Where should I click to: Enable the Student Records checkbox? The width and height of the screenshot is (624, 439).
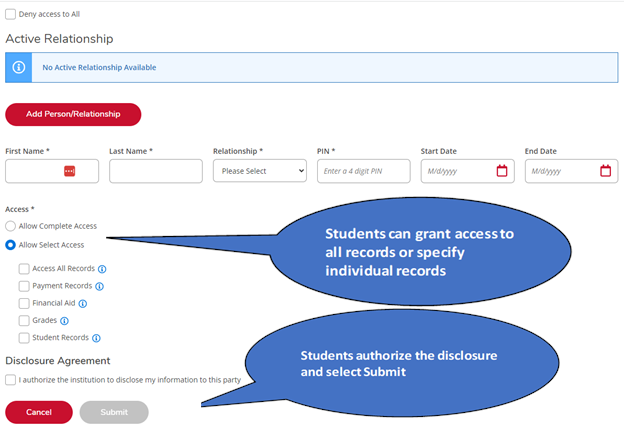tap(24, 338)
